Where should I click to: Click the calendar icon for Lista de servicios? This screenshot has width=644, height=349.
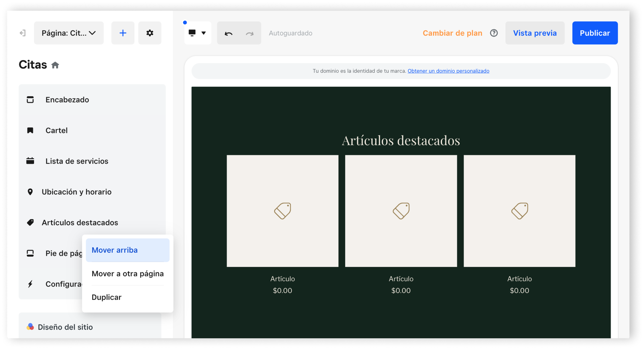30,161
